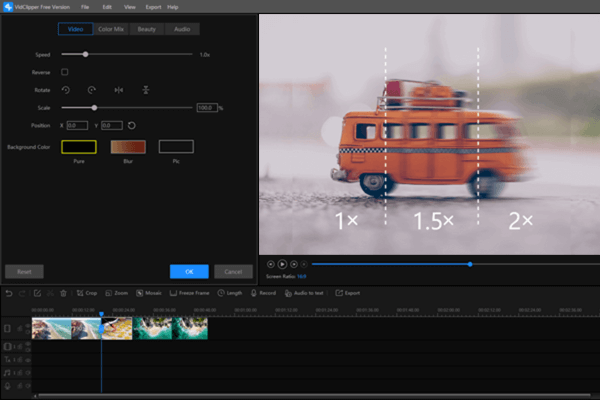Flip the clip horizontally

pos(119,90)
